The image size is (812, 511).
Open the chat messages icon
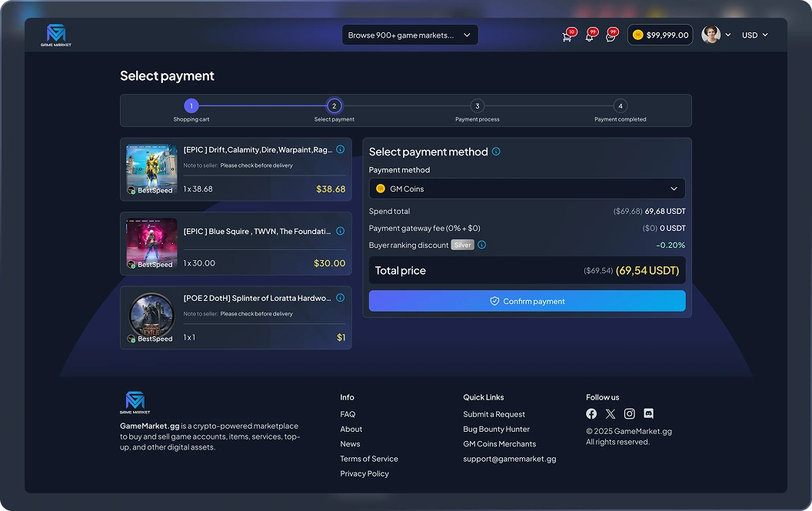pyautogui.click(x=611, y=35)
